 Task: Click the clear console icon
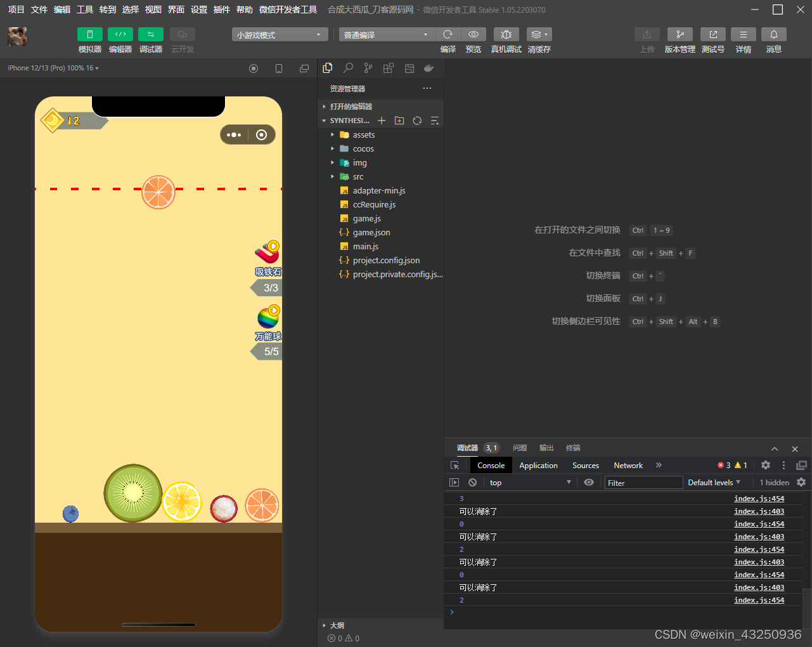(472, 483)
